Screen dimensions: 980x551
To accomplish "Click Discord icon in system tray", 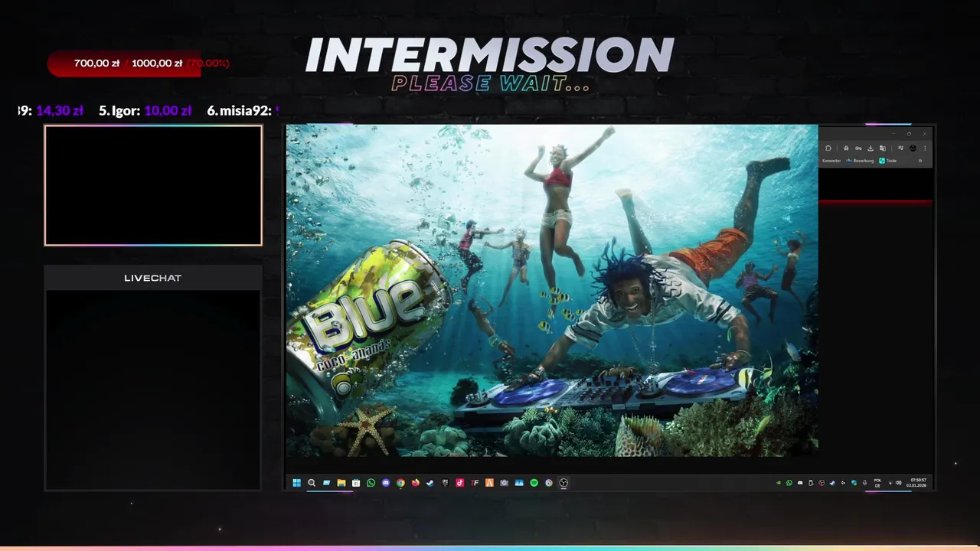I will coord(800,483).
